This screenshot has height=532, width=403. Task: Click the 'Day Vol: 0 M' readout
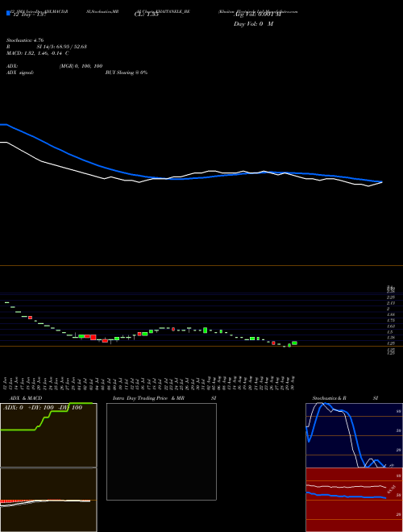(253, 24)
